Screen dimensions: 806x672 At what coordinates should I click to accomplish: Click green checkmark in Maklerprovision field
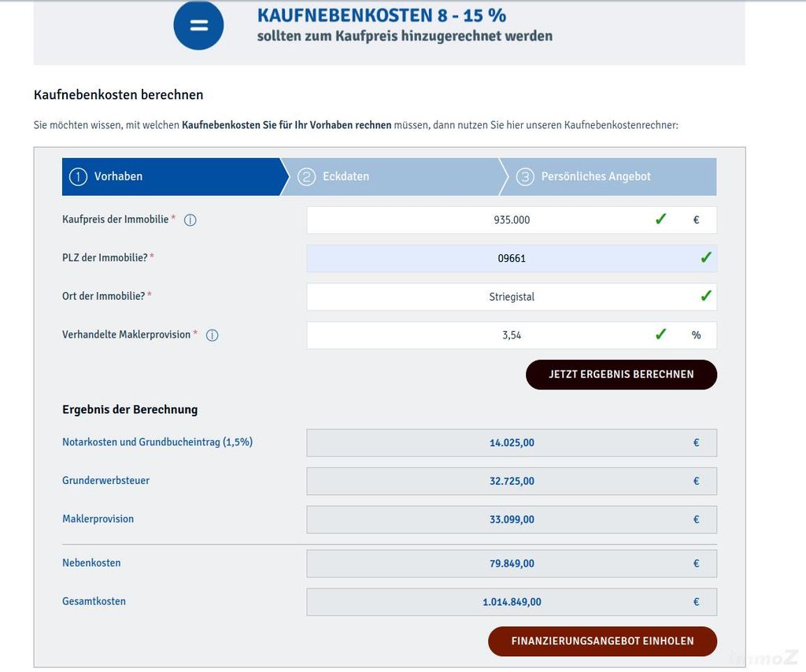pyautogui.click(x=660, y=334)
